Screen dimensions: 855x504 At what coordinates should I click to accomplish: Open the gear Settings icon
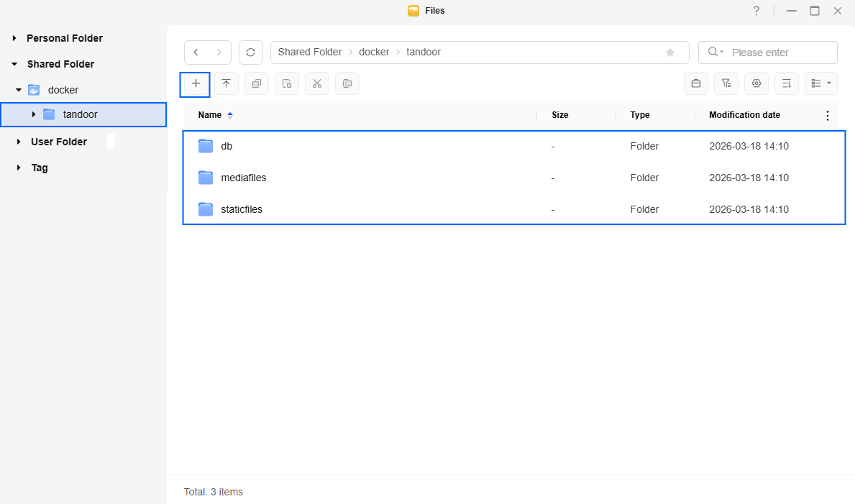(x=756, y=84)
